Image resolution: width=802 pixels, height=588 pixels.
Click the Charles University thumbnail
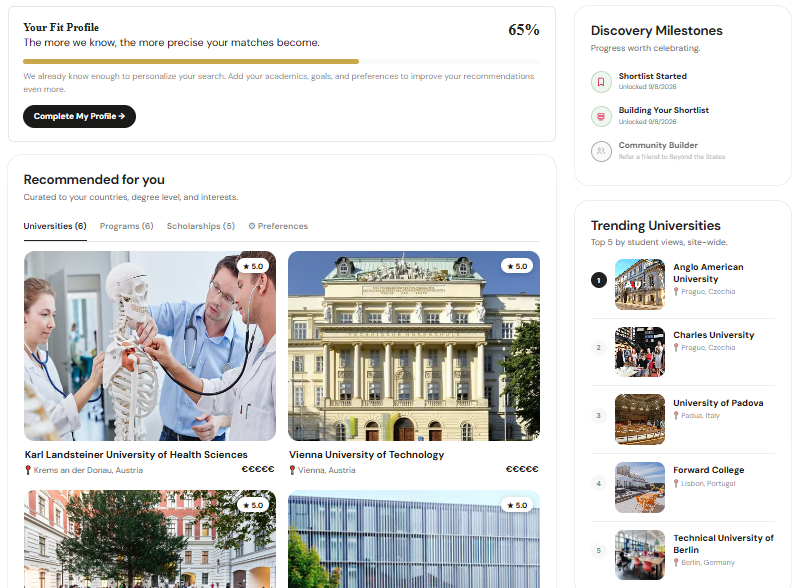pyautogui.click(x=640, y=352)
